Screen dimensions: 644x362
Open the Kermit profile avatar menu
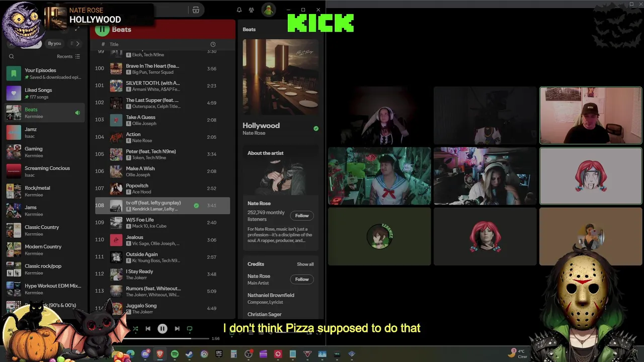(x=268, y=10)
